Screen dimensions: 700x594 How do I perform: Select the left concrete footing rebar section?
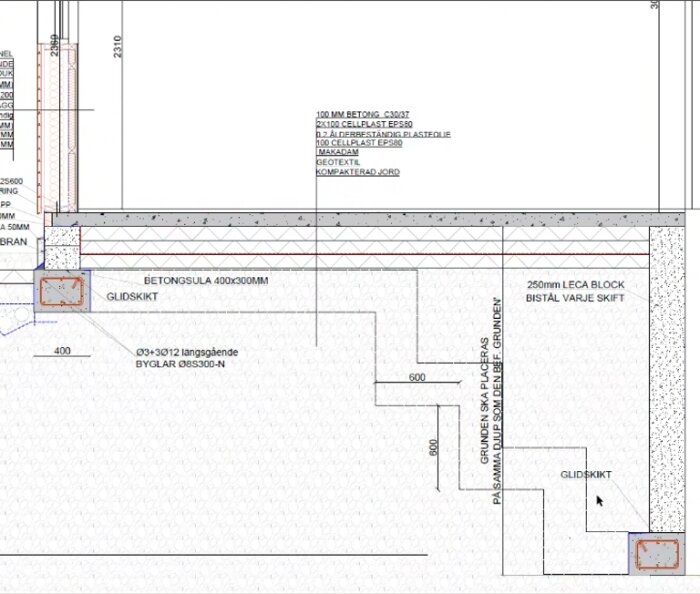click(62, 291)
